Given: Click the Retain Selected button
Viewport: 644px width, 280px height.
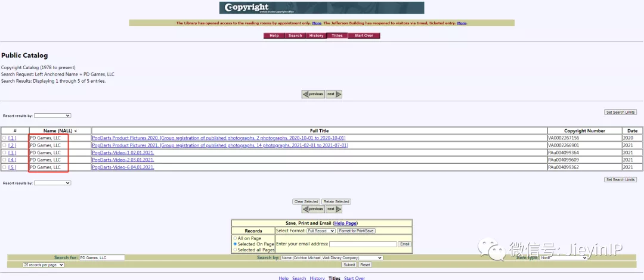Looking at the screenshot, I should pos(336,201).
